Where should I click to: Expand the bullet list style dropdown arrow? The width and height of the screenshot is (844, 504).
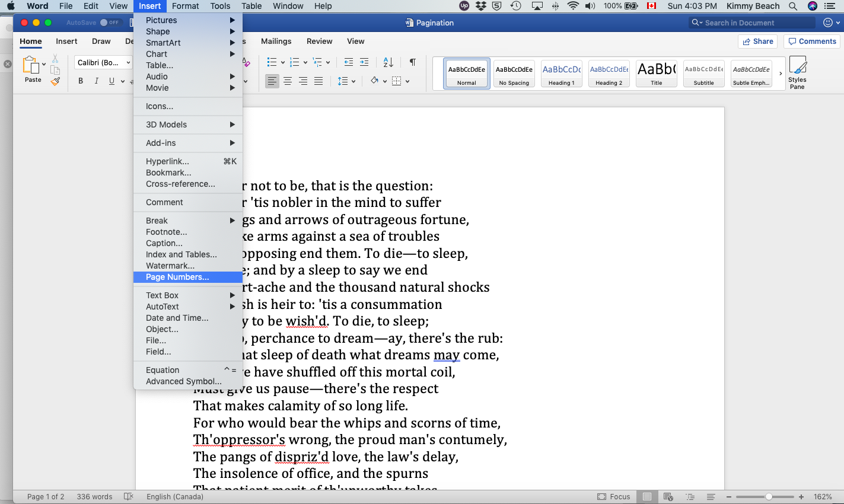click(x=282, y=62)
